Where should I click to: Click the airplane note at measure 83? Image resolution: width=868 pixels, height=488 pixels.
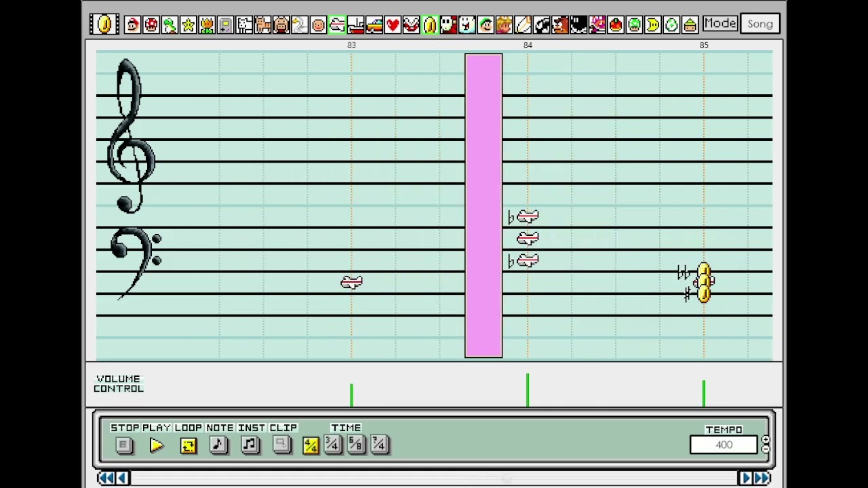pyautogui.click(x=352, y=282)
